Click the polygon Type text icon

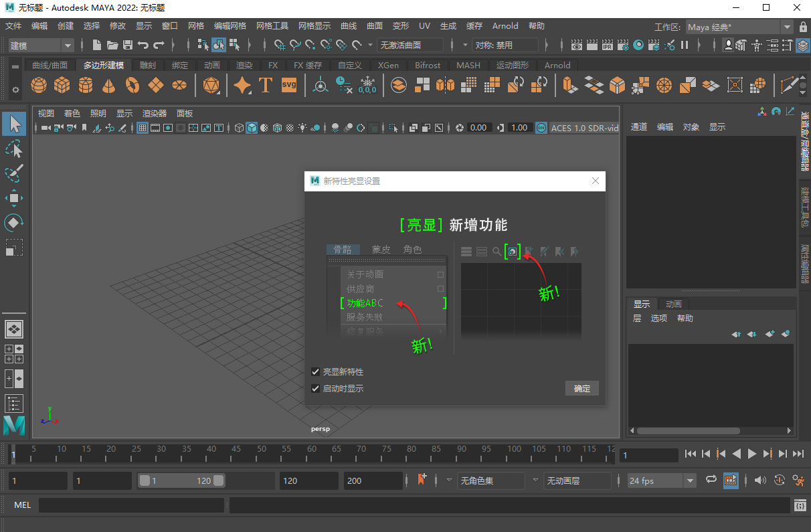point(265,86)
